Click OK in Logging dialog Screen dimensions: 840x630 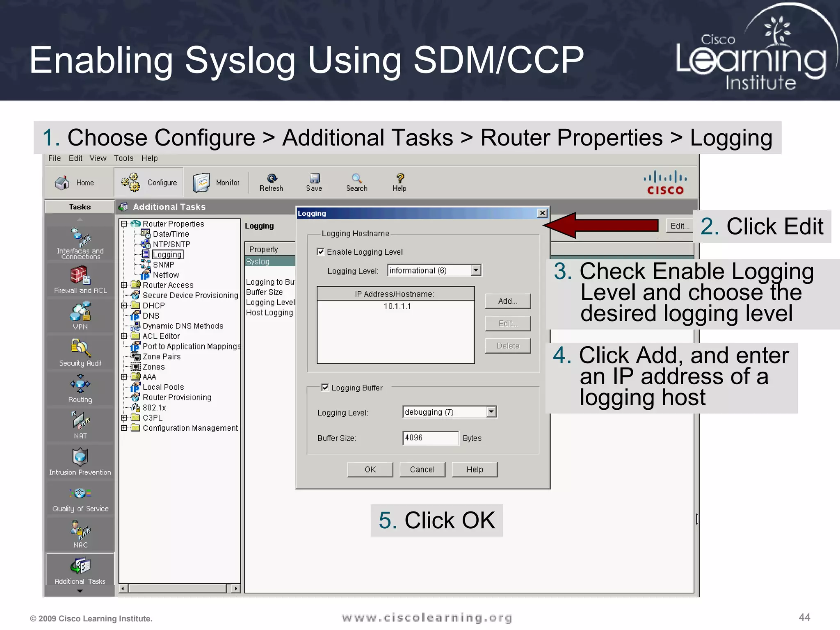pyautogui.click(x=370, y=469)
